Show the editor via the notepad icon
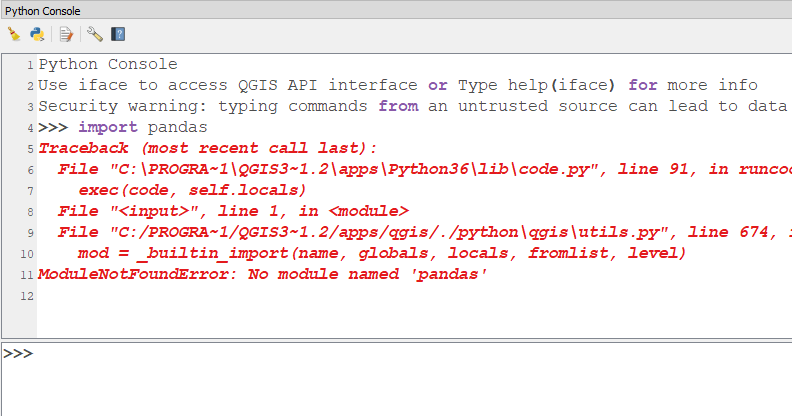 coord(66,34)
